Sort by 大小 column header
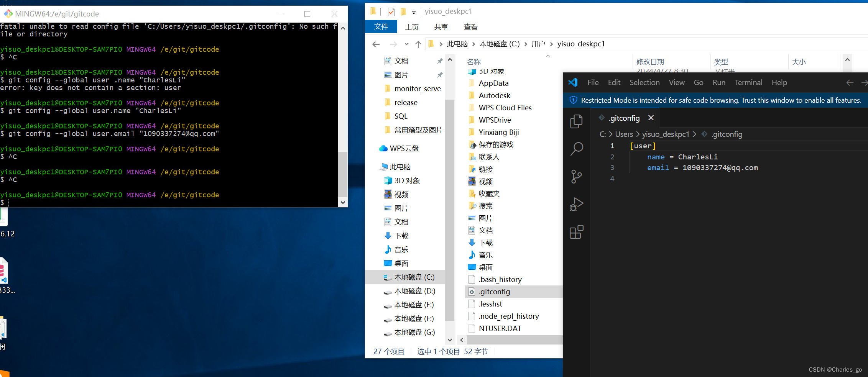 pyautogui.click(x=799, y=62)
